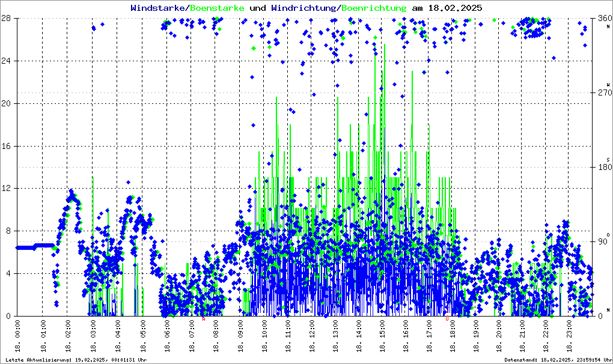Viewport: 613px width, 364px height.
Task: Click the "18. 14:00" time label
Action: click(359, 336)
